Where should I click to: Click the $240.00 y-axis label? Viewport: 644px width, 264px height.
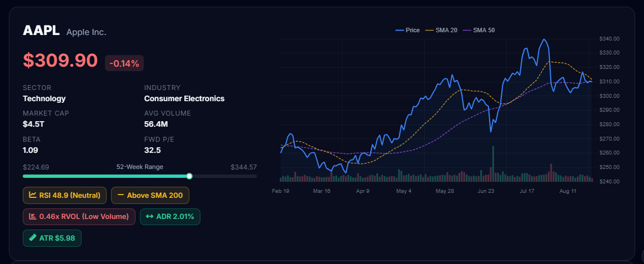tap(609, 181)
